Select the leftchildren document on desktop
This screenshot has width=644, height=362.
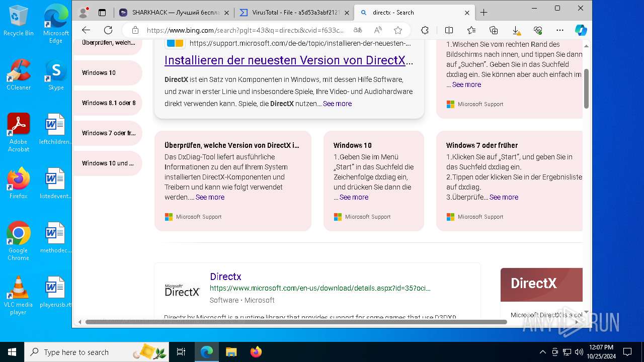(x=55, y=129)
